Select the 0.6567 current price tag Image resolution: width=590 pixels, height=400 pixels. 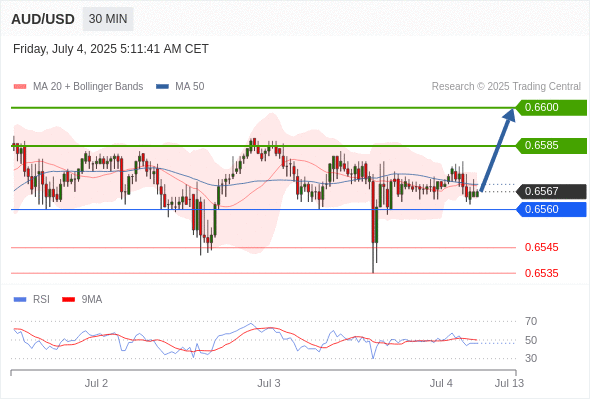(551, 192)
